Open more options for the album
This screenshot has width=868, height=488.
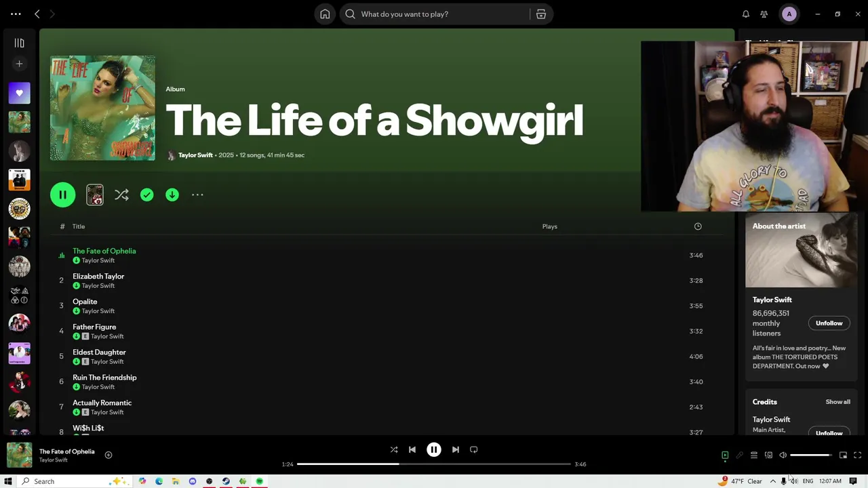tap(197, 195)
